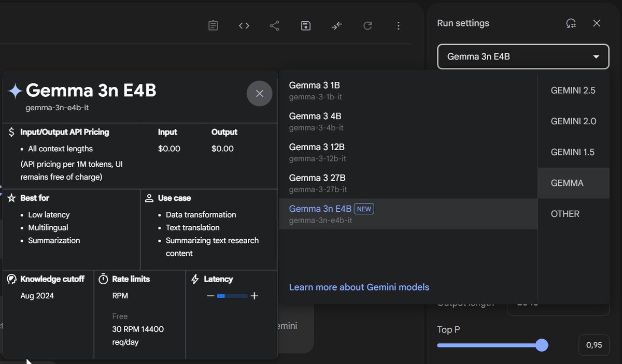Open the three-dot more options menu
Screen dimensions: 622x364
click(x=398, y=25)
